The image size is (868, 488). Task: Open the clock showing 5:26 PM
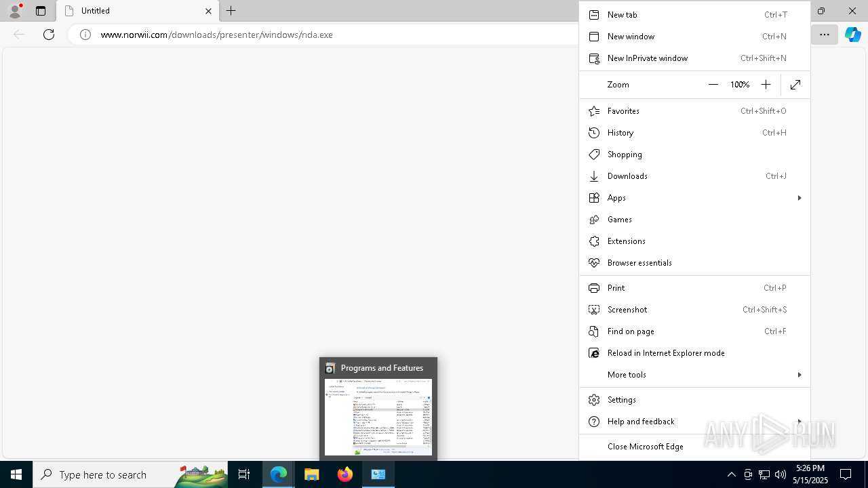[812, 474]
